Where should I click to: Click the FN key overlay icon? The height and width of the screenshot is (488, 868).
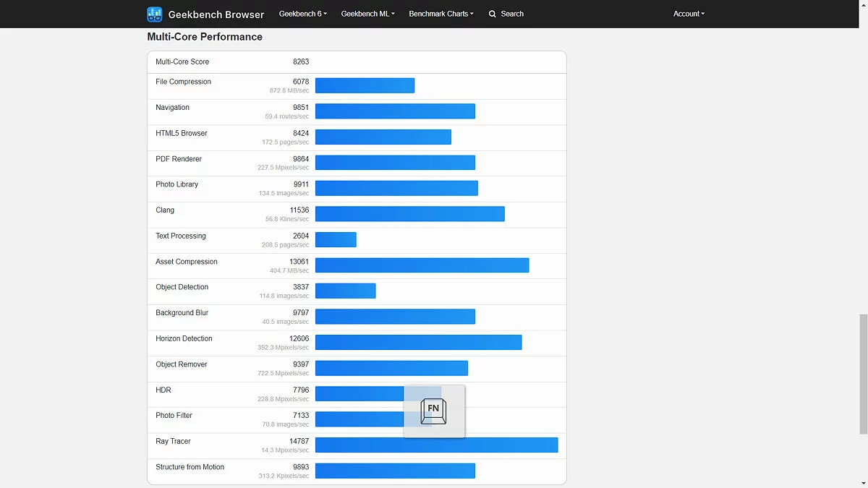[434, 411]
